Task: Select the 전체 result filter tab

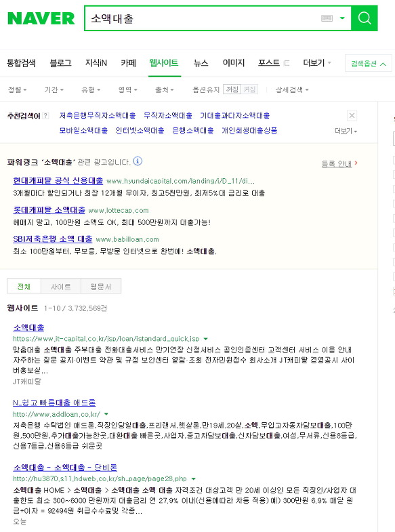Action: click(24, 287)
